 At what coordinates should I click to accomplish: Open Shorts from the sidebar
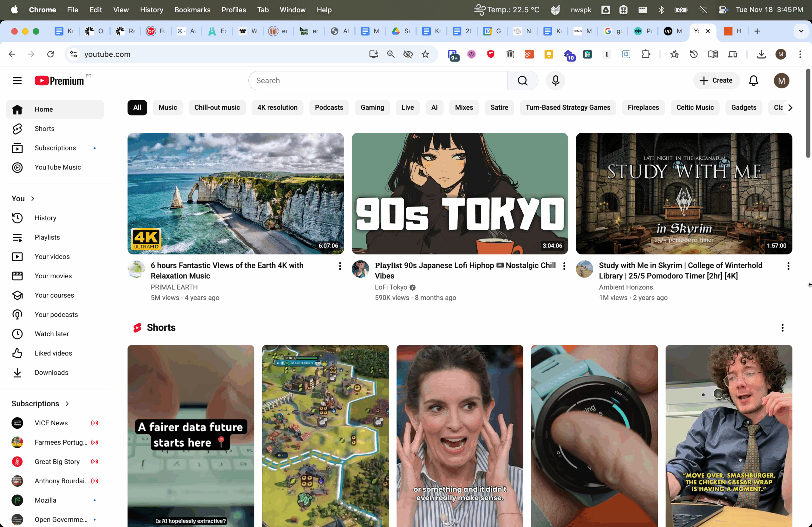[x=44, y=129]
